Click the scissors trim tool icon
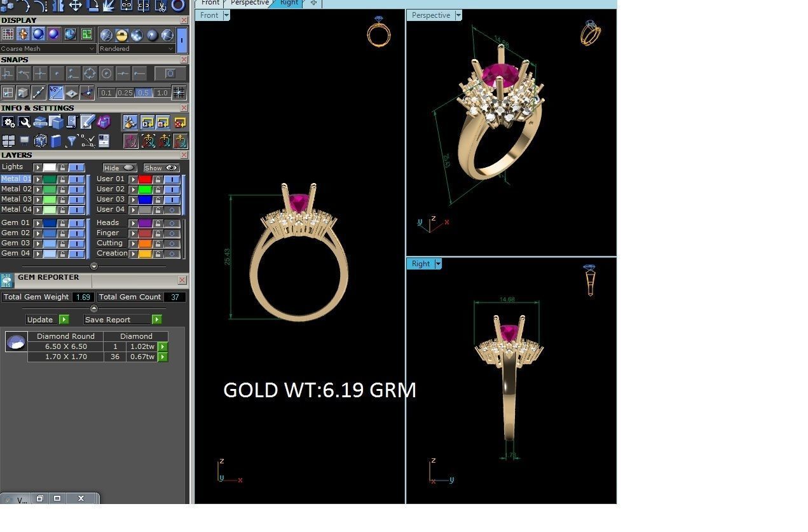The width and height of the screenshot is (808, 532). coord(161,6)
